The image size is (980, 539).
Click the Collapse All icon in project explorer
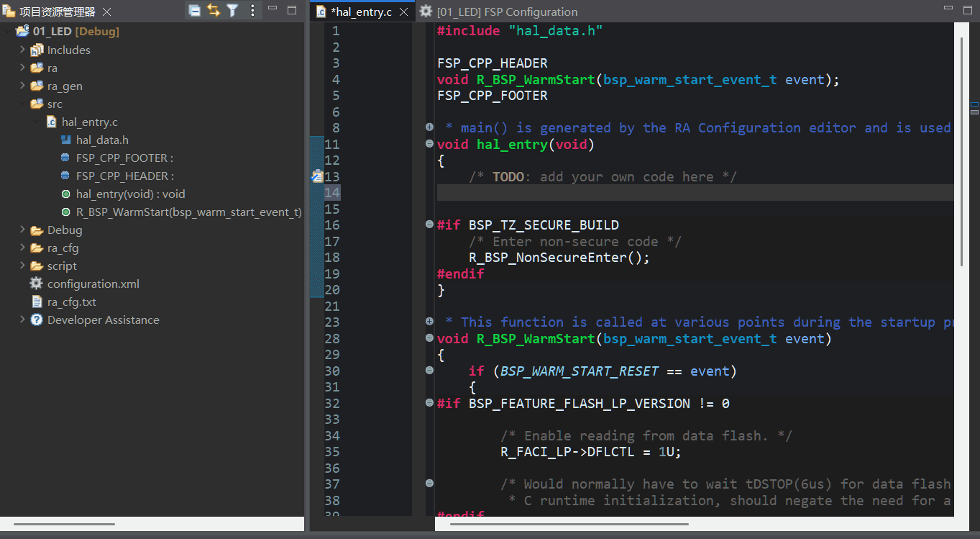(195, 10)
